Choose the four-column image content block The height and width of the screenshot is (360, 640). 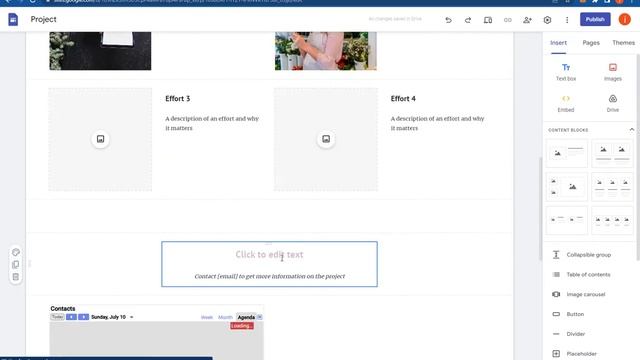coord(612,220)
